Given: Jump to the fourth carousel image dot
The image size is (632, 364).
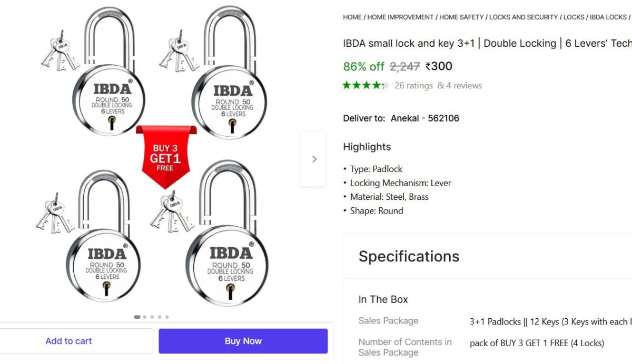Looking at the screenshot, I should pos(160,317).
